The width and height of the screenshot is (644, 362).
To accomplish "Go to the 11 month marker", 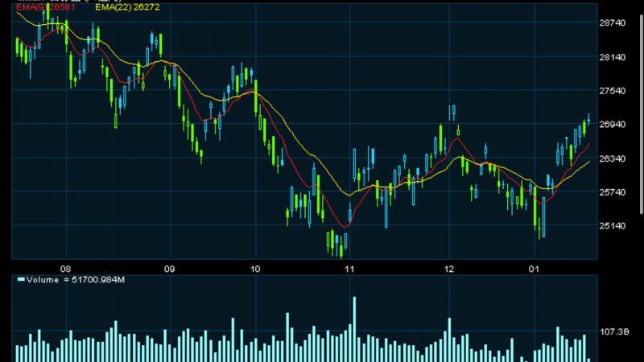I will (349, 269).
